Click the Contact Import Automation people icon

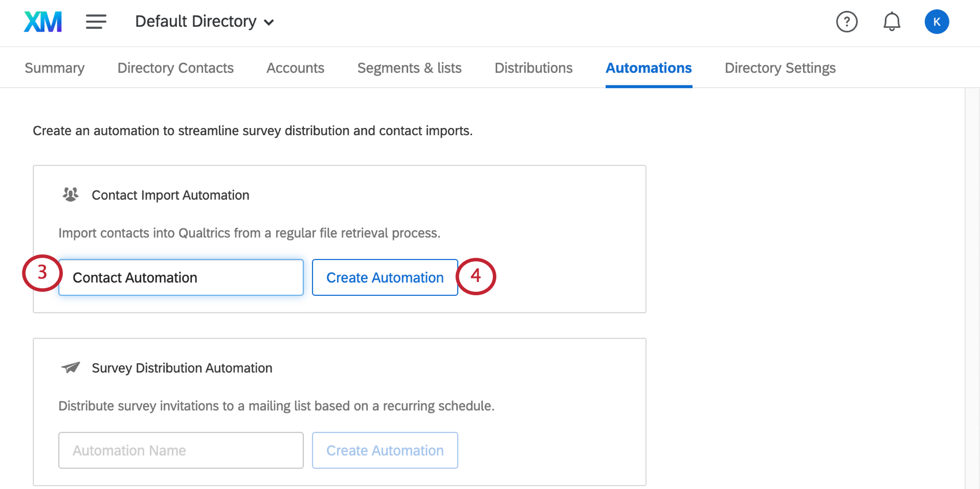coord(70,195)
